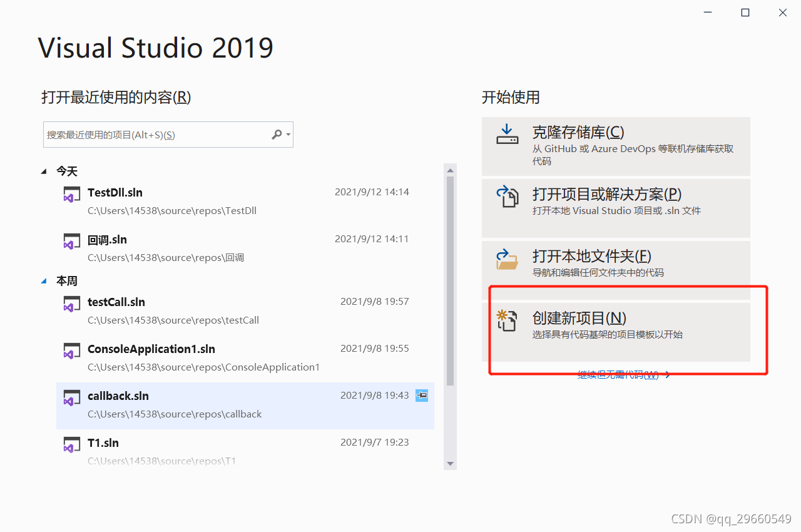Select 回调.sln in recent list

point(245,248)
